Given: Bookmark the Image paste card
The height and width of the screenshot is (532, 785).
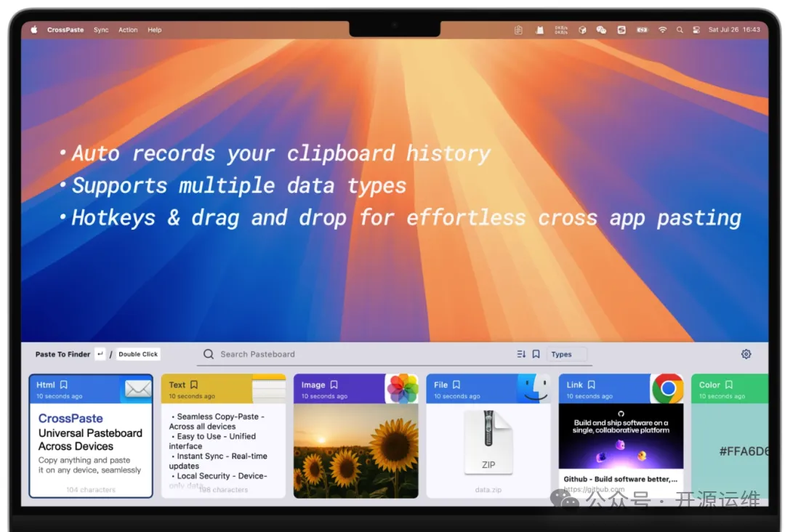Looking at the screenshot, I should coord(334,384).
